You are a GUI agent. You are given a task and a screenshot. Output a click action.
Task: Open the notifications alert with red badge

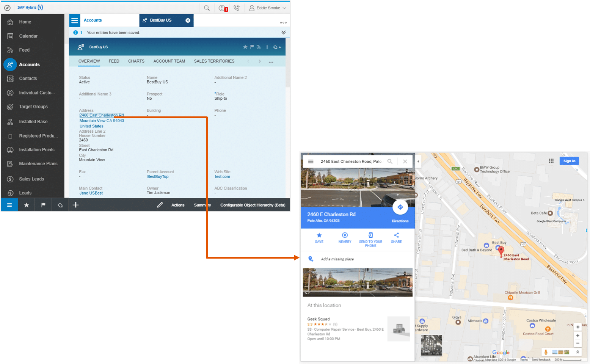click(x=223, y=8)
